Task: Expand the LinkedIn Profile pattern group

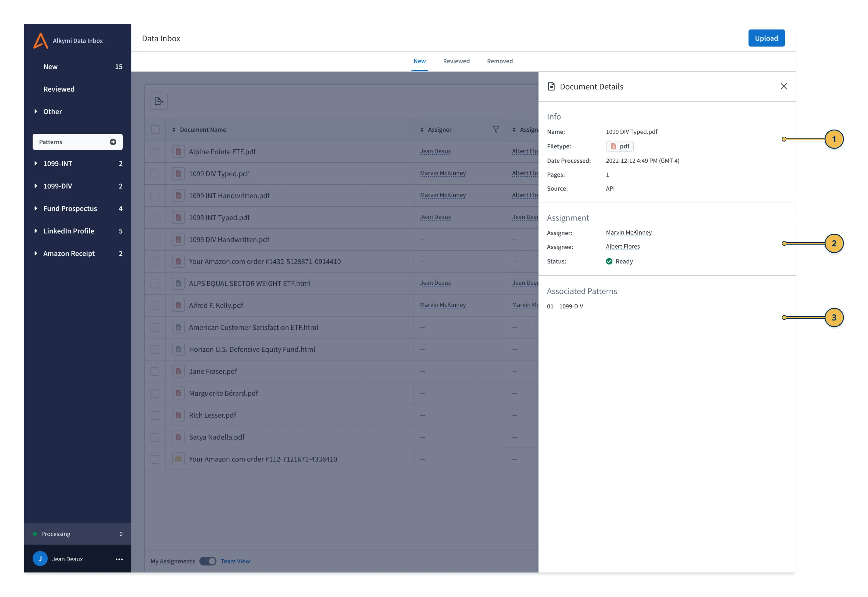Action: [x=36, y=231]
